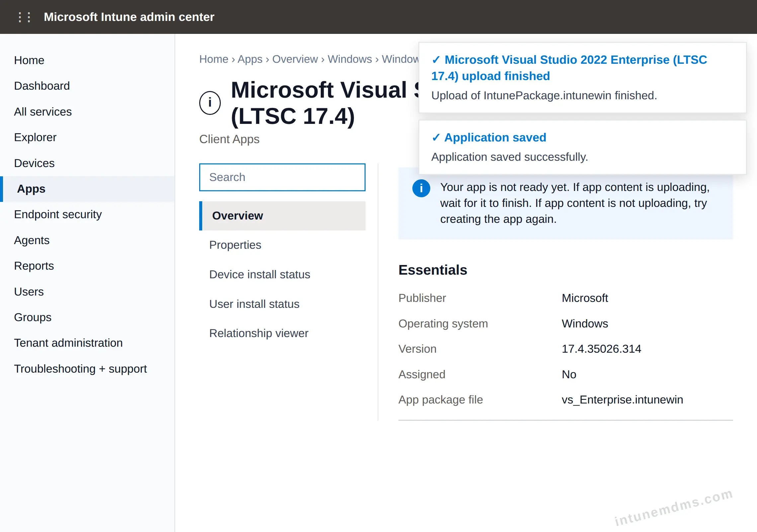Click the Publisher value Microsoft
This screenshot has width=757, height=532.
click(585, 298)
